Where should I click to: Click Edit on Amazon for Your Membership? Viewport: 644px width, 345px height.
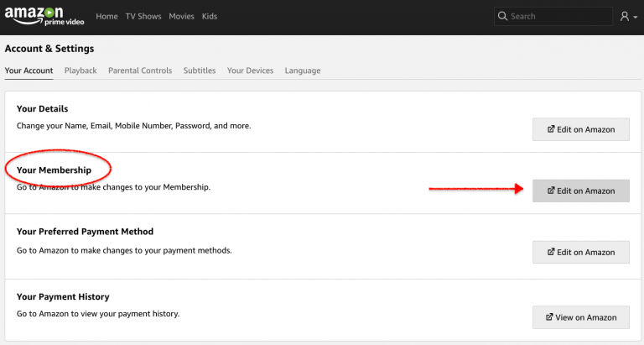(x=581, y=191)
